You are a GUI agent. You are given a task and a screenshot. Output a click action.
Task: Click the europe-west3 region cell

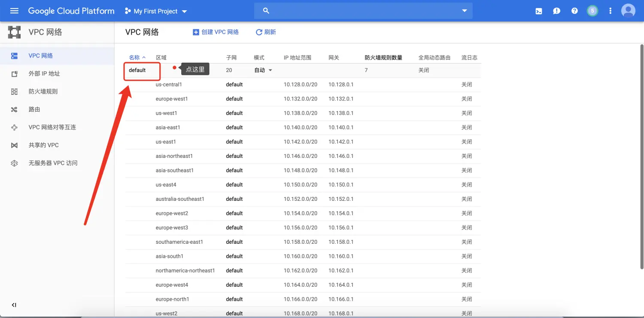[172, 227]
